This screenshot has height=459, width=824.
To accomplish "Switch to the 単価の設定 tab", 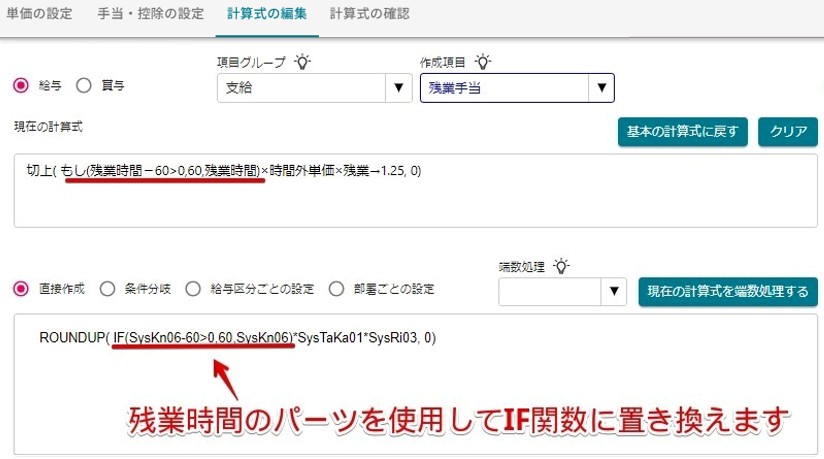I will click(39, 14).
